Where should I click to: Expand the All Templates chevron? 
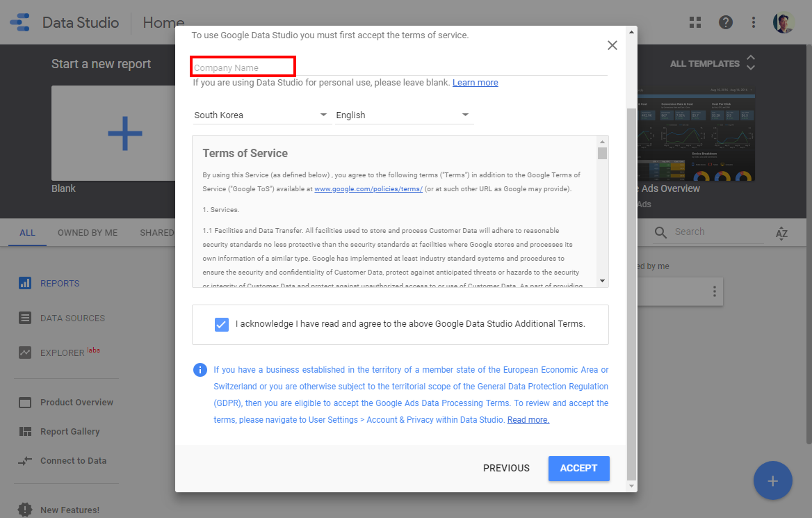click(x=751, y=63)
